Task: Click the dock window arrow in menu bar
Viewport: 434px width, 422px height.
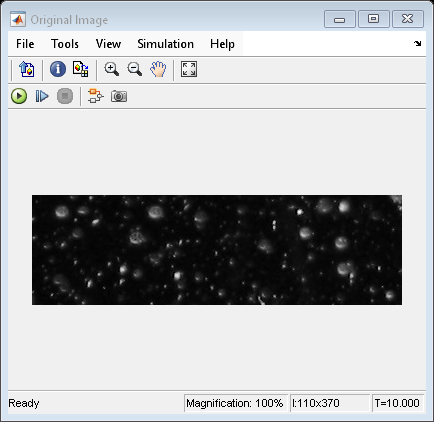Action: coord(417,43)
